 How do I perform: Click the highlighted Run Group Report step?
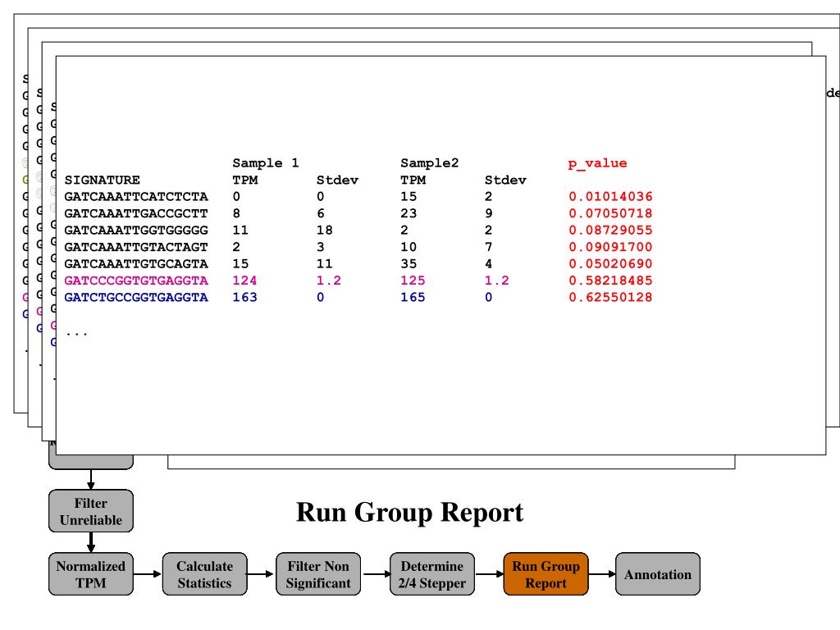pos(546,573)
